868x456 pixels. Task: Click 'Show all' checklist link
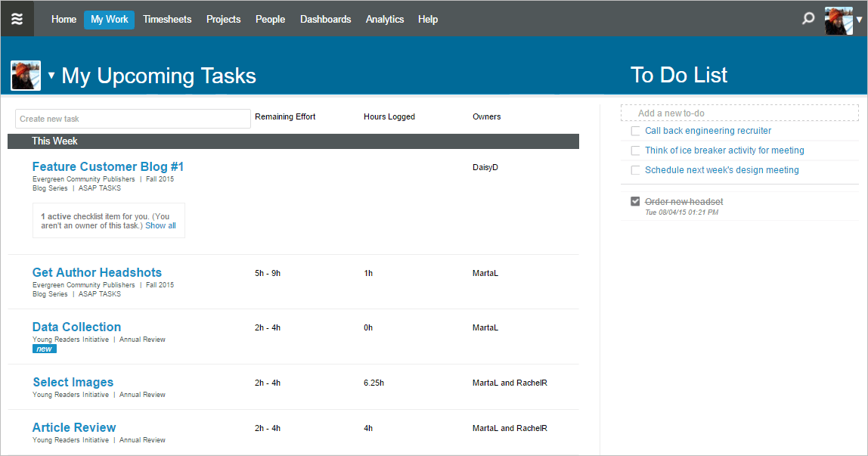click(x=160, y=225)
